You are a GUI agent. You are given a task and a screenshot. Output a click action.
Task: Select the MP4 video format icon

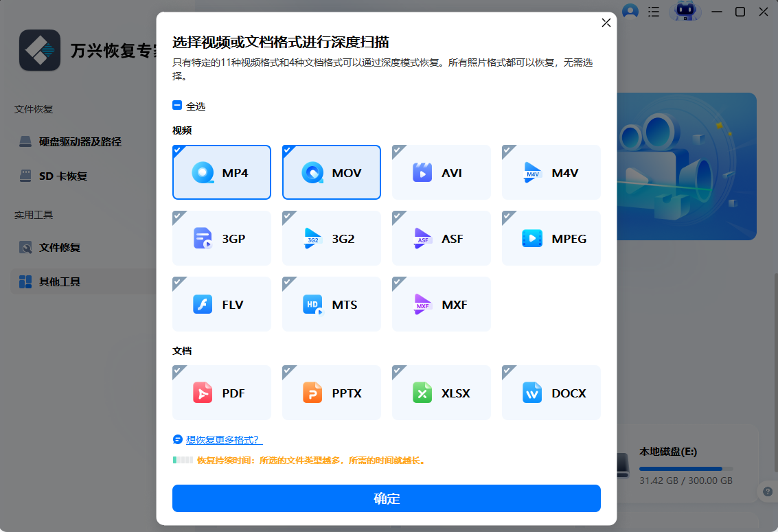point(221,172)
